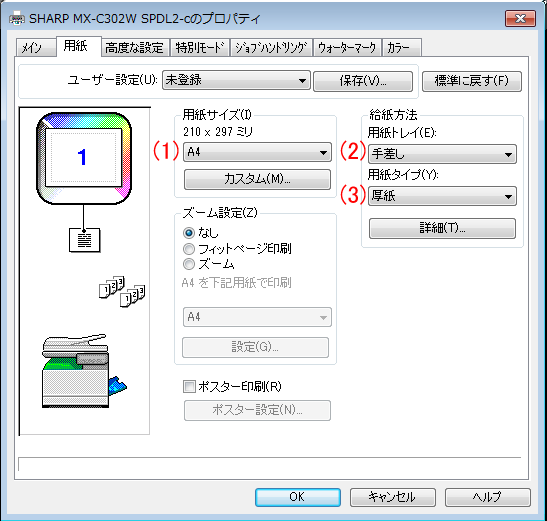Screen dimensions: 547x521
Task: Open the 用紙サイズ dropdown showing A4
Action: click(x=257, y=152)
